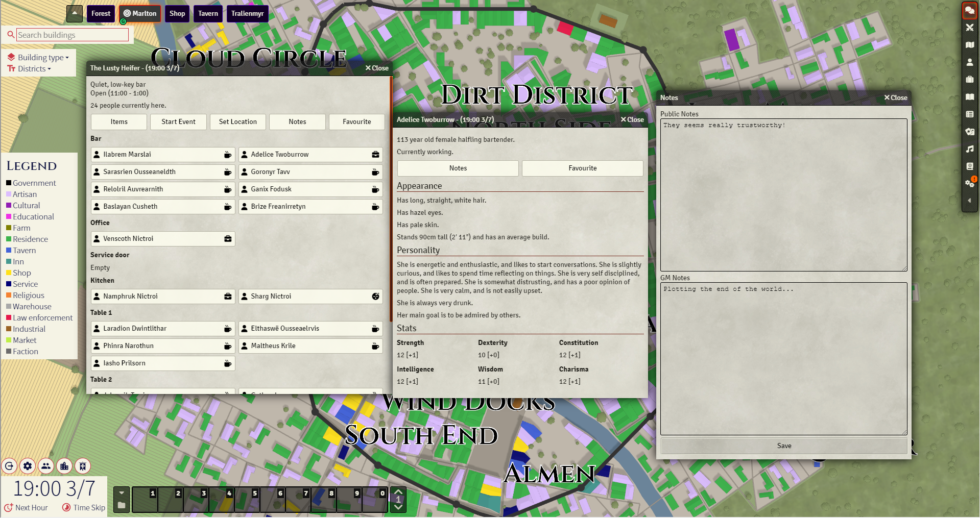
Task: Click Sharg Nictroi's status icon
Action: [x=375, y=297]
